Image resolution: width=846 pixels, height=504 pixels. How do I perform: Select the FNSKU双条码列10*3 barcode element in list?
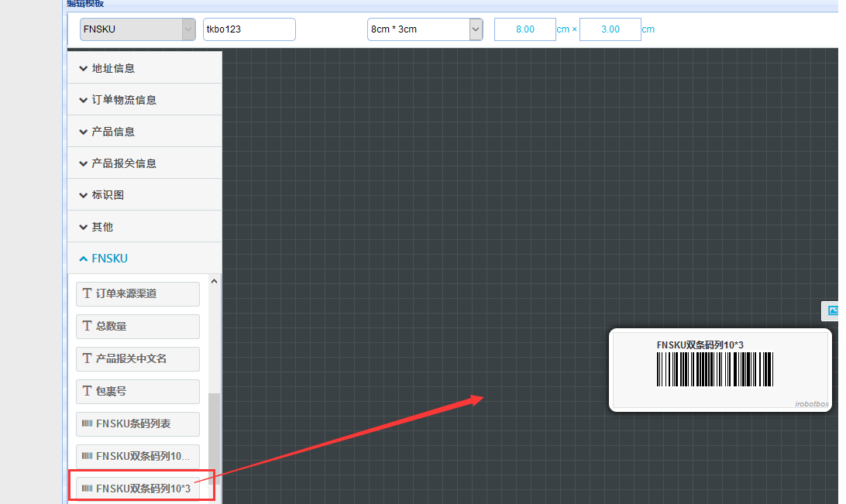coord(138,489)
